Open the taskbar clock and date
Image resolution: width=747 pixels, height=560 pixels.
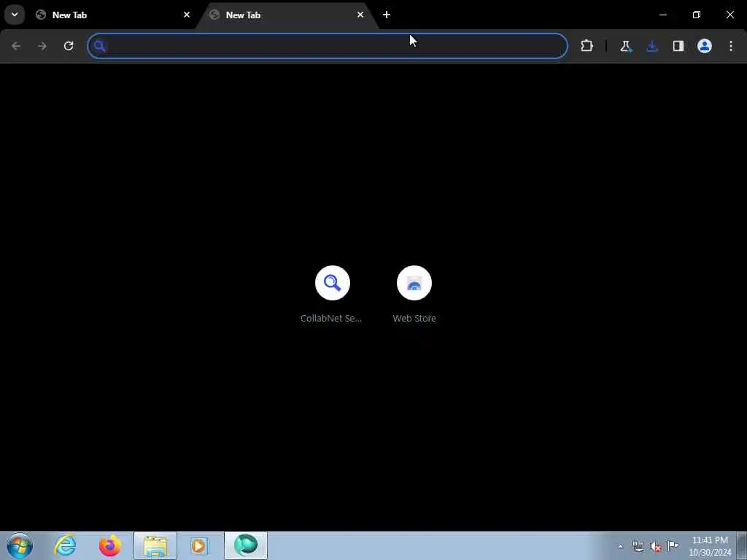pos(710,546)
